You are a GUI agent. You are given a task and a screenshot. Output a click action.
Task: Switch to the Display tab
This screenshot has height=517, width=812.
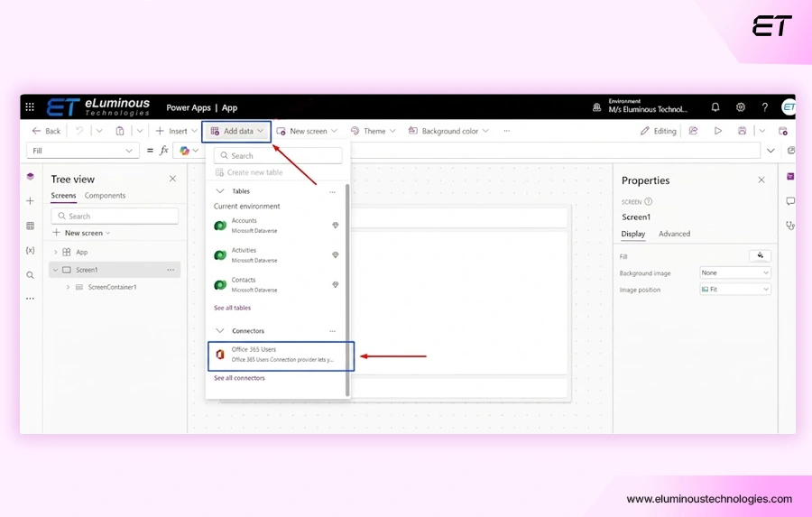(632, 234)
